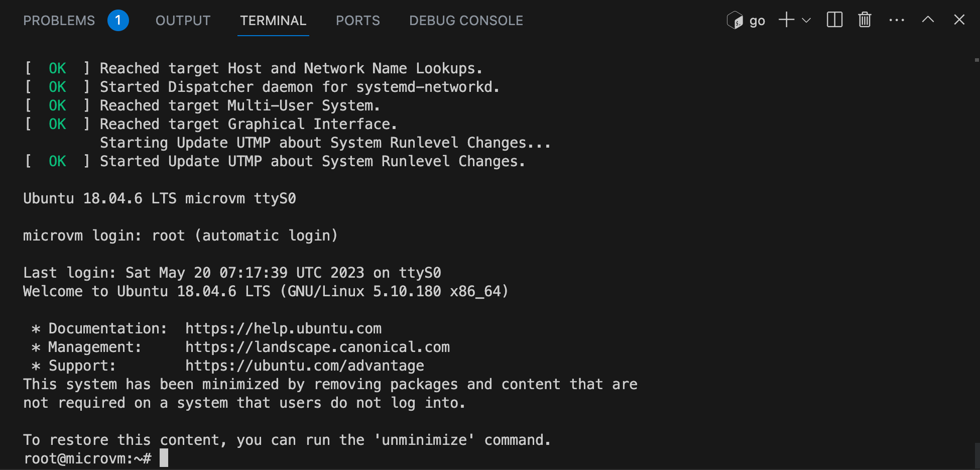The height and width of the screenshot is (470, 980).
Task: Open the help.ubuntu.com documentation link
Action: (x=284, y=328)
